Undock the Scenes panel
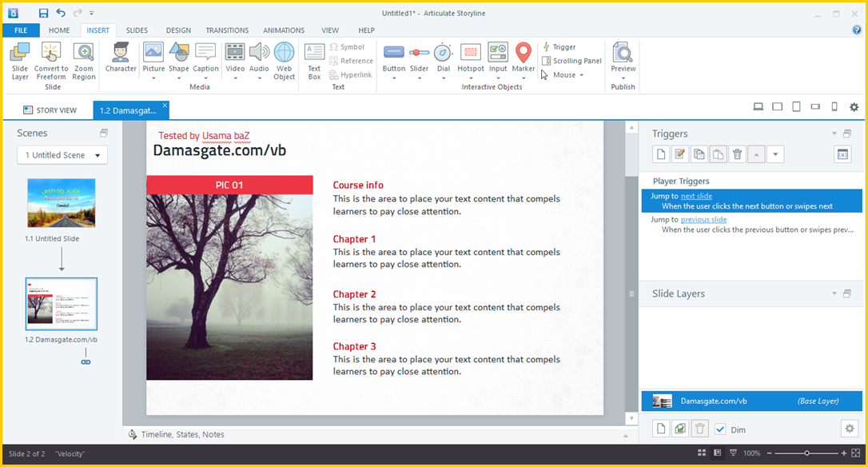This screenshot has height=467, width=868. click(104, 133)
